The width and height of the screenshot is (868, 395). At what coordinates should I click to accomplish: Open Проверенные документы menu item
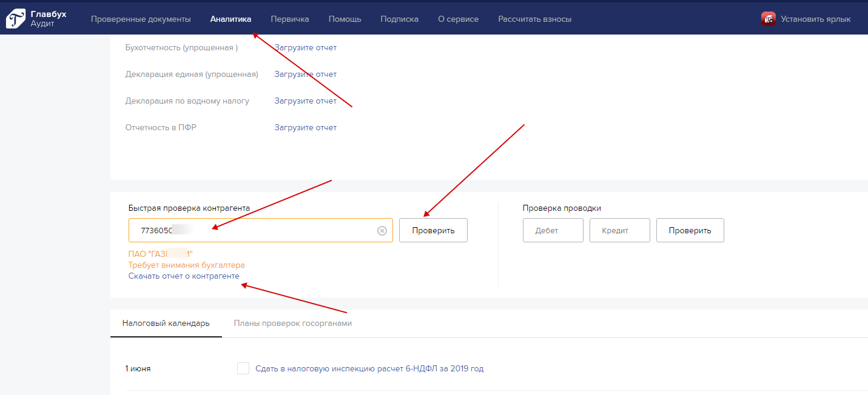click(x=141, y=19)
